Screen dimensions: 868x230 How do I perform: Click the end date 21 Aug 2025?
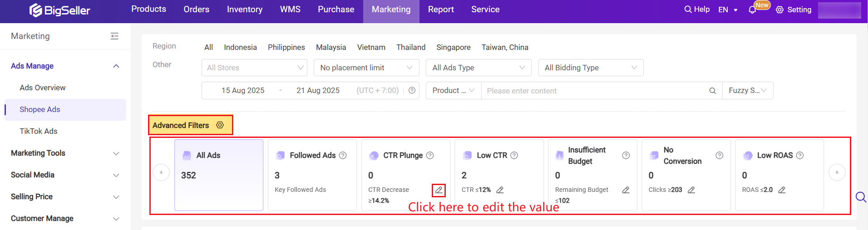318,90
